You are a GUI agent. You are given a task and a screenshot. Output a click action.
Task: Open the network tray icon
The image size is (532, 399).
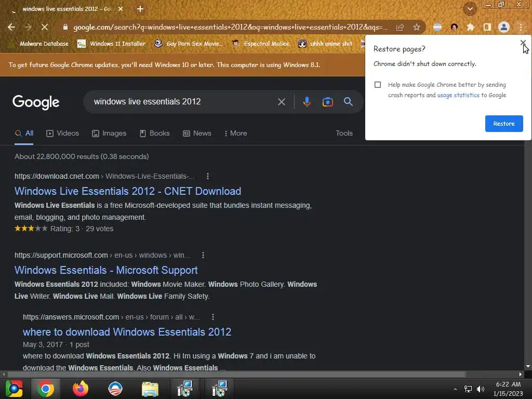[x=468, y=389]
